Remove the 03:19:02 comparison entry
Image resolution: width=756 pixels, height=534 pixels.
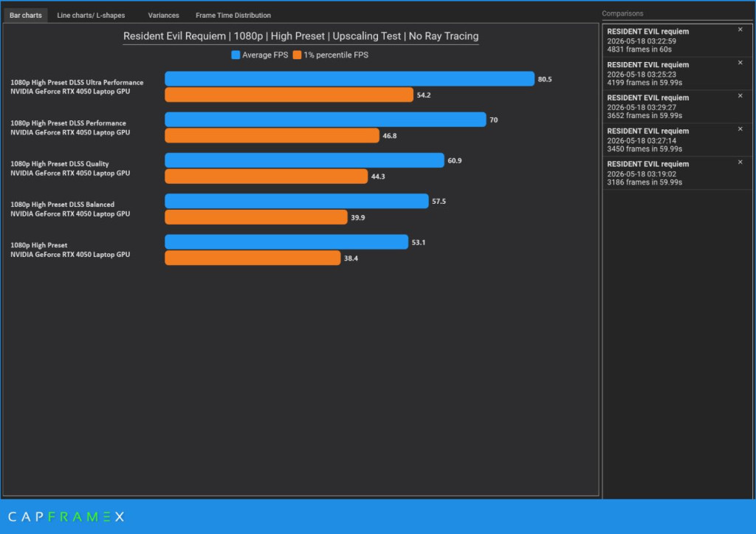point(740,162)
